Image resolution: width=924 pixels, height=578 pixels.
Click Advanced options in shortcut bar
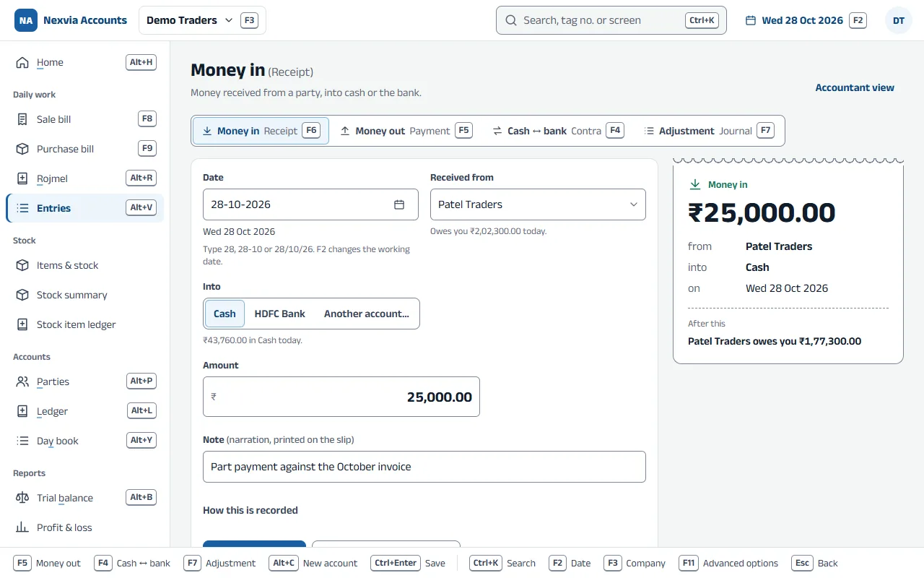click(x=728, y=563)
